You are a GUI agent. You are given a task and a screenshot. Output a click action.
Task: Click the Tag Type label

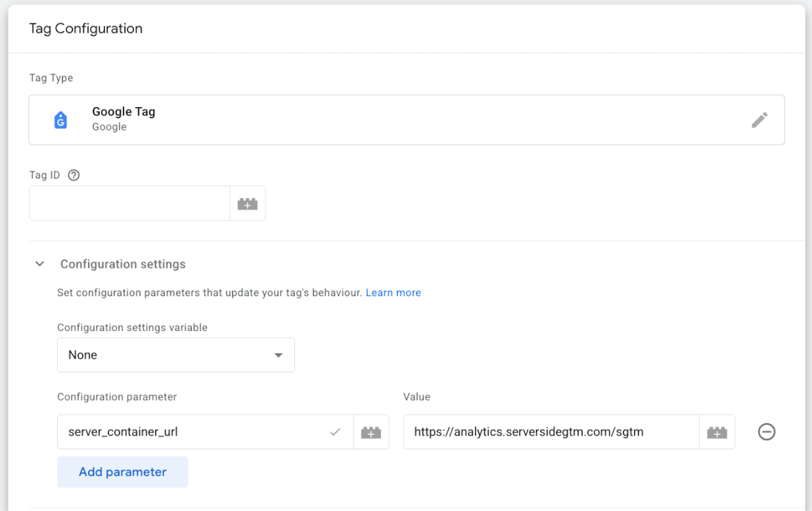click(51, 78)
